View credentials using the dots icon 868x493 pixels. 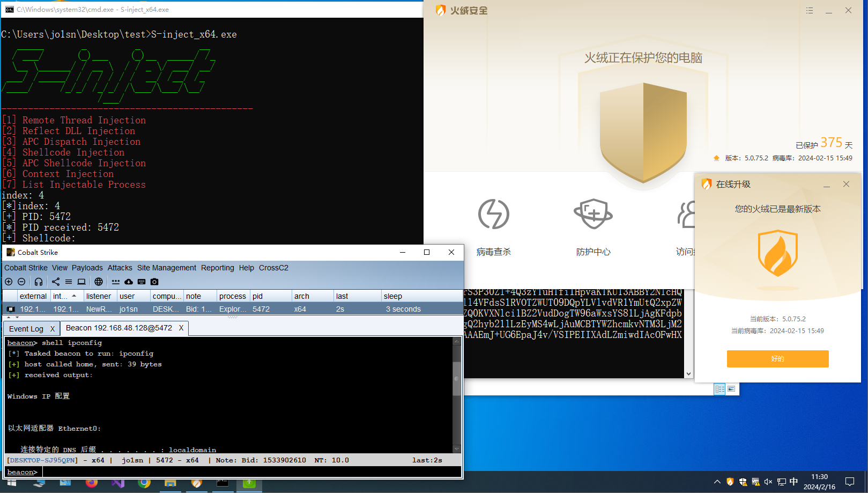pyautogui.click(x=116, y=282)
